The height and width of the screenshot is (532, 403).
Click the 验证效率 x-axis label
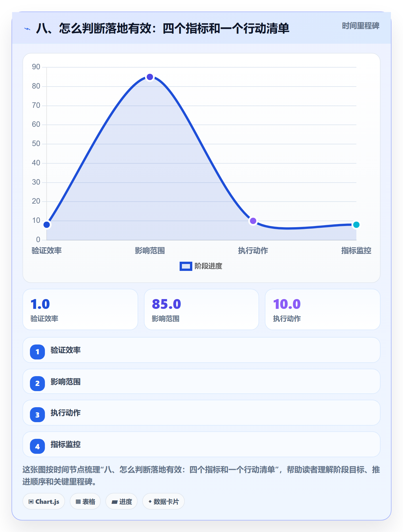[x=47, y=251]
